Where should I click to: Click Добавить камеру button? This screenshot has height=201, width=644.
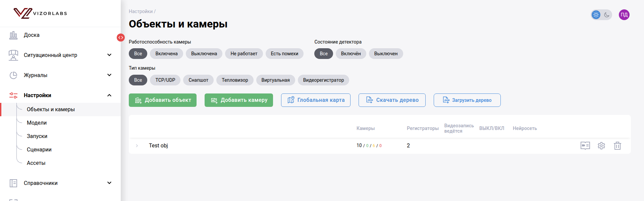239,100
